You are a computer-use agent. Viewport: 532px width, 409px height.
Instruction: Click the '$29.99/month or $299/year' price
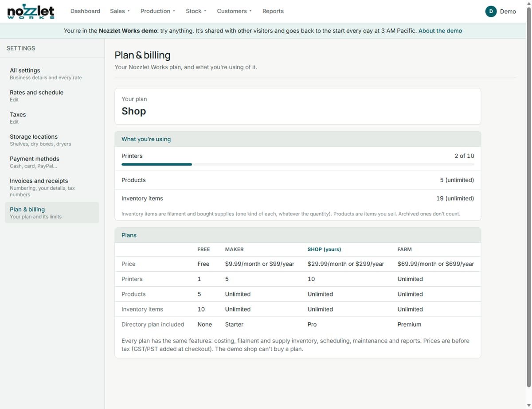coord(346,264)
